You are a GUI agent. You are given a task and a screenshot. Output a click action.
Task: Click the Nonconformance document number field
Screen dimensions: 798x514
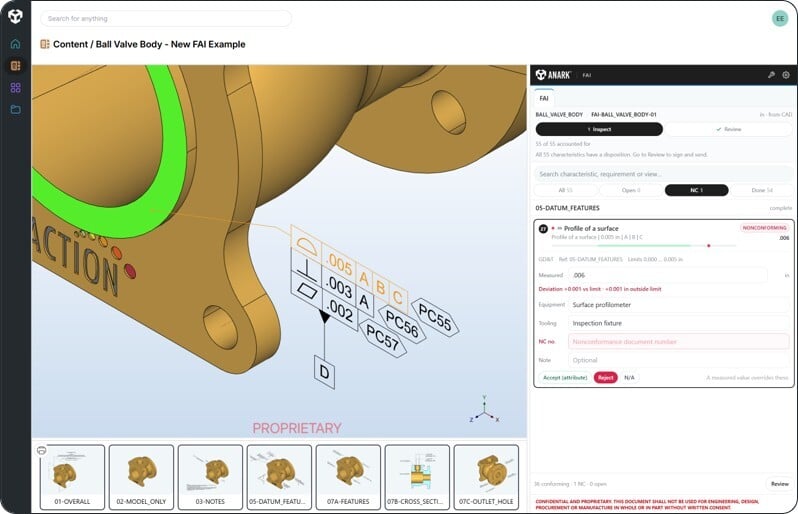[x=678, y=341]
